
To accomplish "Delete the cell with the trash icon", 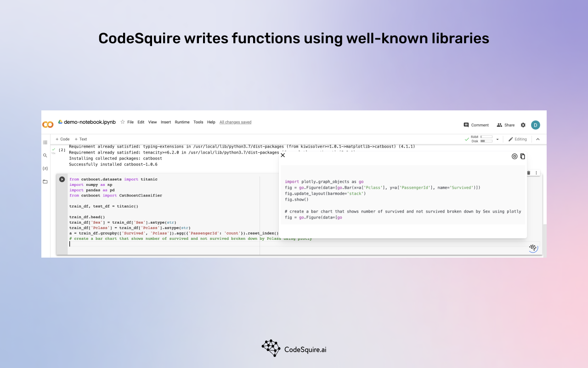I will (x=528, y=173).
